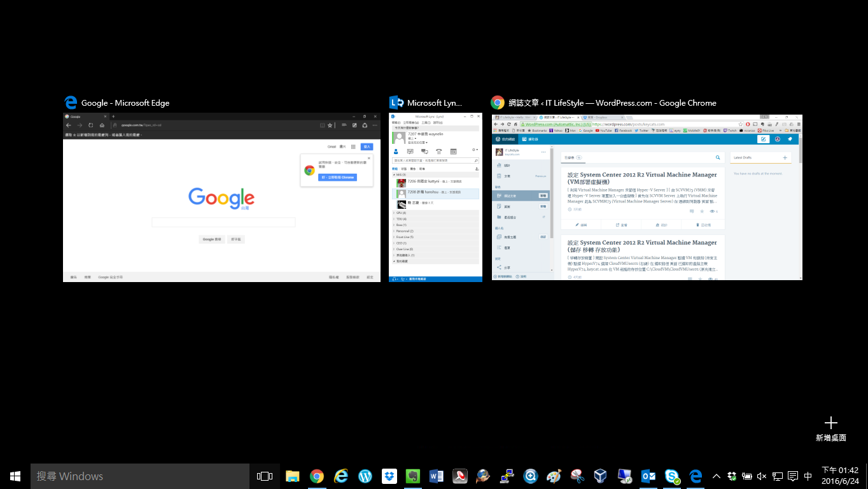Open File Explorer from the taskbar
868x489 pixels.
point(293,476)
